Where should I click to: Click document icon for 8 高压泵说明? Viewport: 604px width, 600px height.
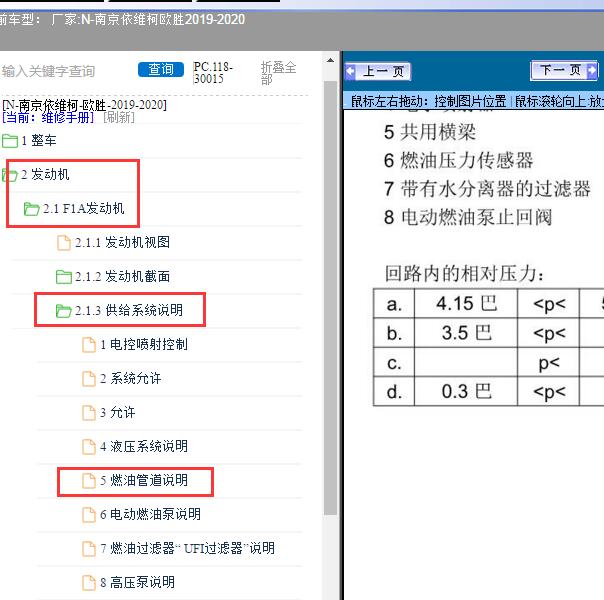89,583
